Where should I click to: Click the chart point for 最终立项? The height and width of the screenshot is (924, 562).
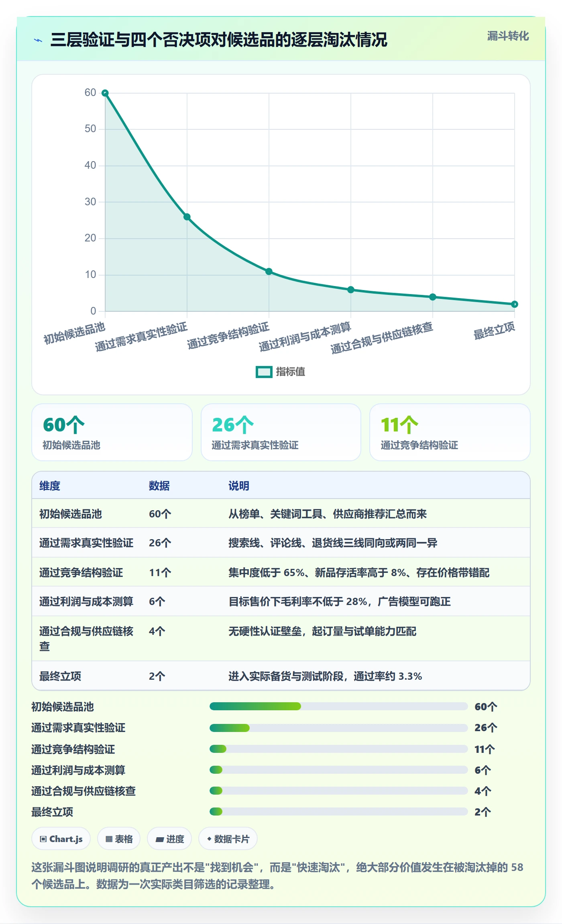[515, 304]
